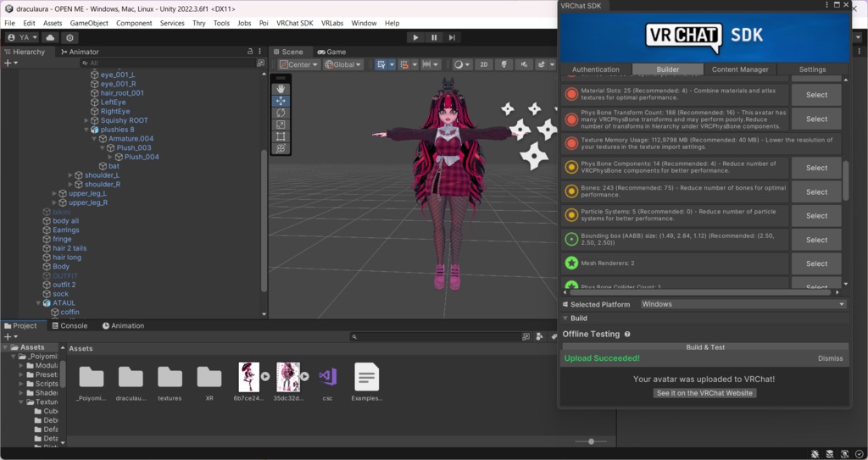Expand upper_leg_R in the Hierarchy
The image size is (868, 460).
point(54,202)
